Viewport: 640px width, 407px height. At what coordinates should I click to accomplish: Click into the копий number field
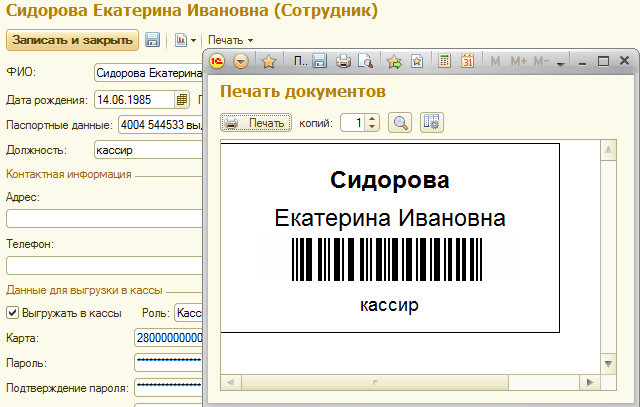coord(354,122)
